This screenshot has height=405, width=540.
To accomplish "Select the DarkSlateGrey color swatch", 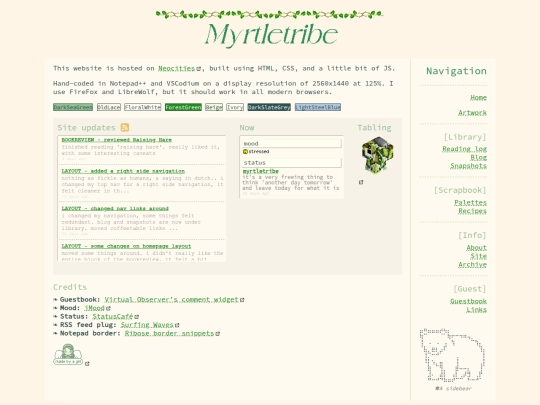I will pyautogui.click(x=269, y=107).
